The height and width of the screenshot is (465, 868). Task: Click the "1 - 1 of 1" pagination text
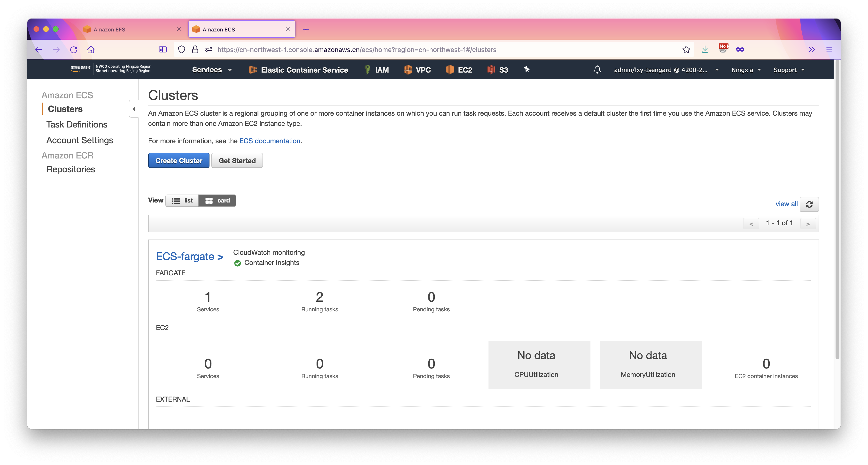[779, 223]
